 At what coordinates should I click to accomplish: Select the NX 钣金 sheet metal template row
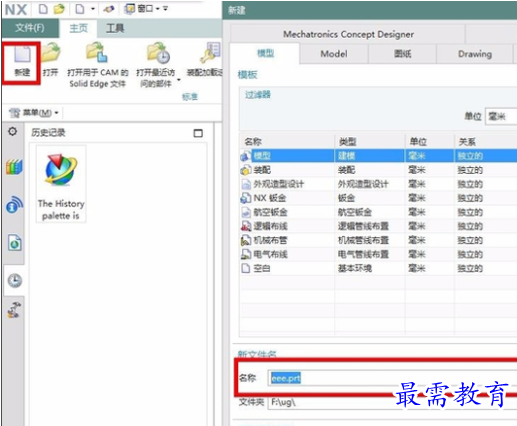(378, 198)
